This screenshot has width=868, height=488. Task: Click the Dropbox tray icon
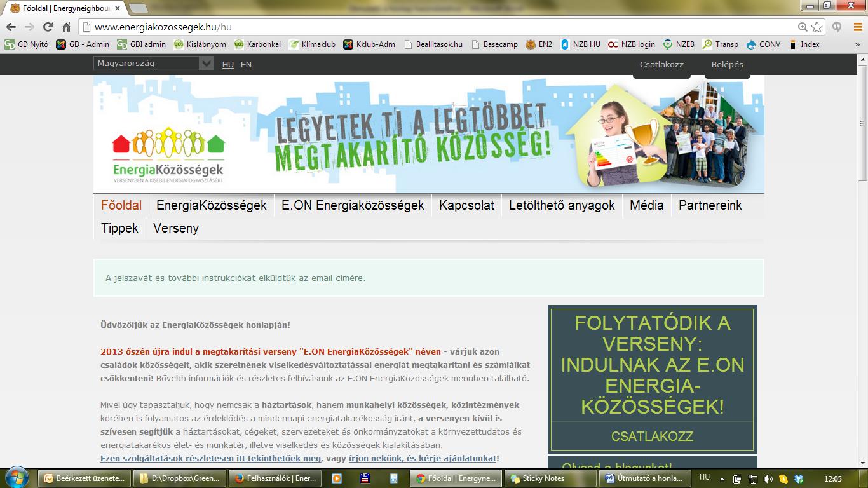799,478
